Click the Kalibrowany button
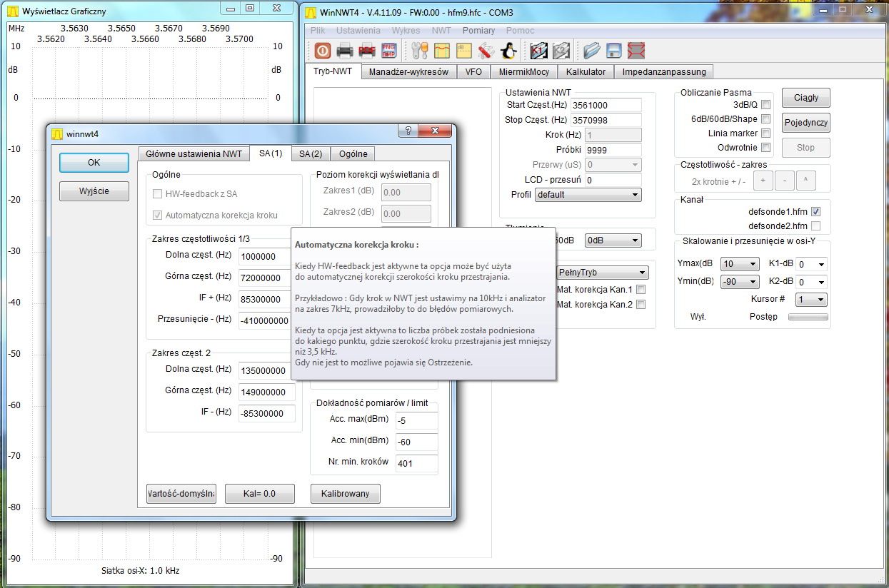This screenshot has width=889, height=588. [x=345, y=494]
